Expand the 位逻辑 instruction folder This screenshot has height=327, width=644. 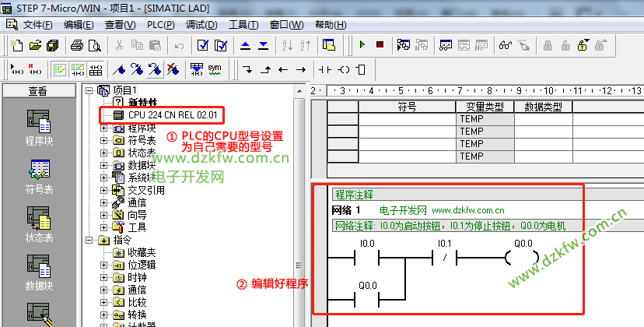point(104,265)
